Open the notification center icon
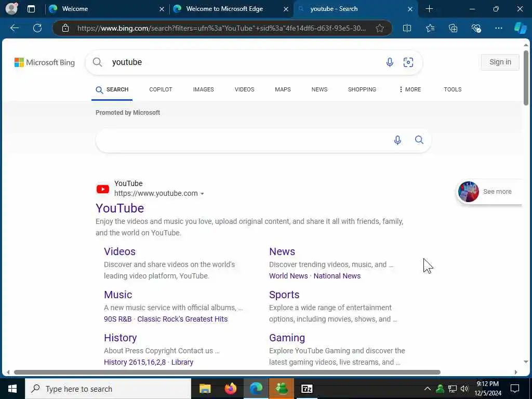The width and height of the screenshot is (532, 399). pyautogui.click(x=515, y=389)
